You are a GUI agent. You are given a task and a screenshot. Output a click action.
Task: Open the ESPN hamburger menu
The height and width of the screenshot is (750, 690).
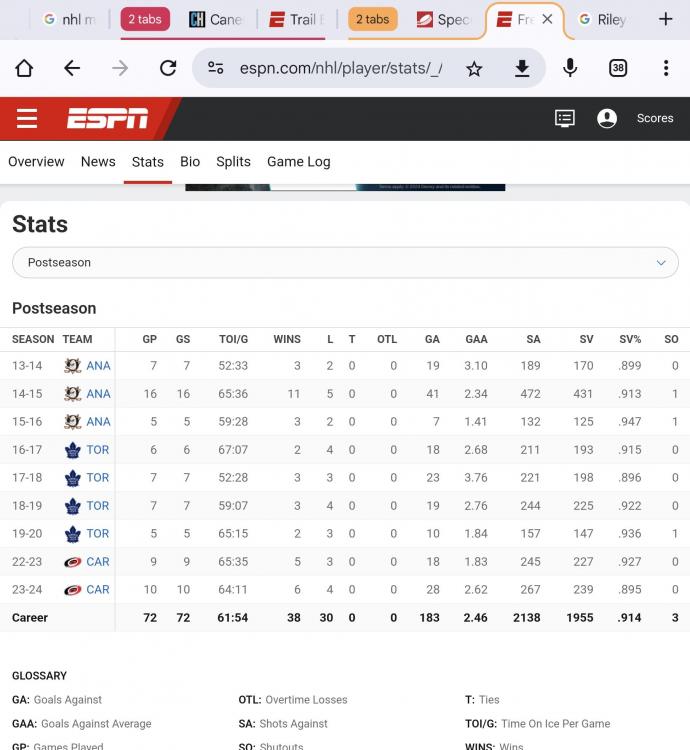(x=27, y=119)
